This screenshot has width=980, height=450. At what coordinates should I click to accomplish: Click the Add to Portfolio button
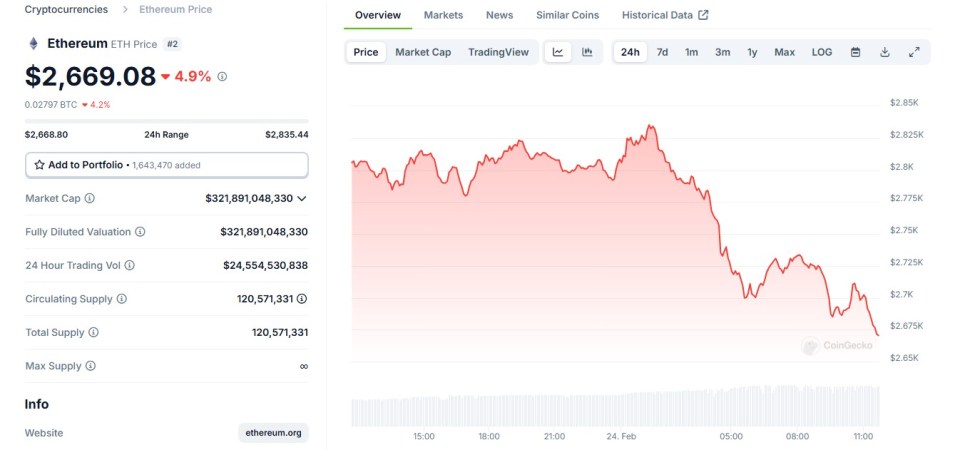(x=166, y=164)
